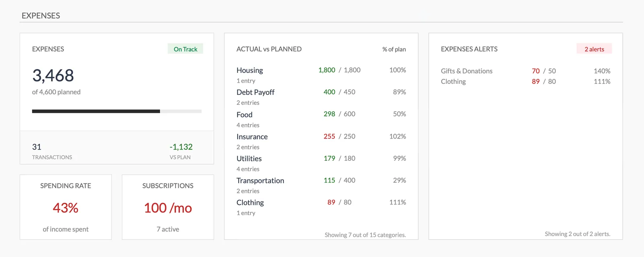Image resolution: width=644 pixels, height=257 pixels.
Task: Open the Clothing alert in Expenses Alerts
Action: pyautogui.click(x=453, y=82)
